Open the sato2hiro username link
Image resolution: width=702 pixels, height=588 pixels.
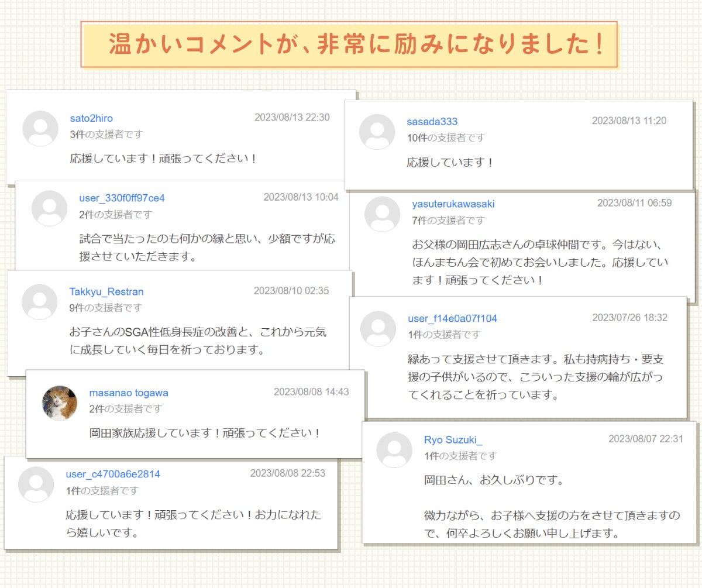tap(91, 118)
